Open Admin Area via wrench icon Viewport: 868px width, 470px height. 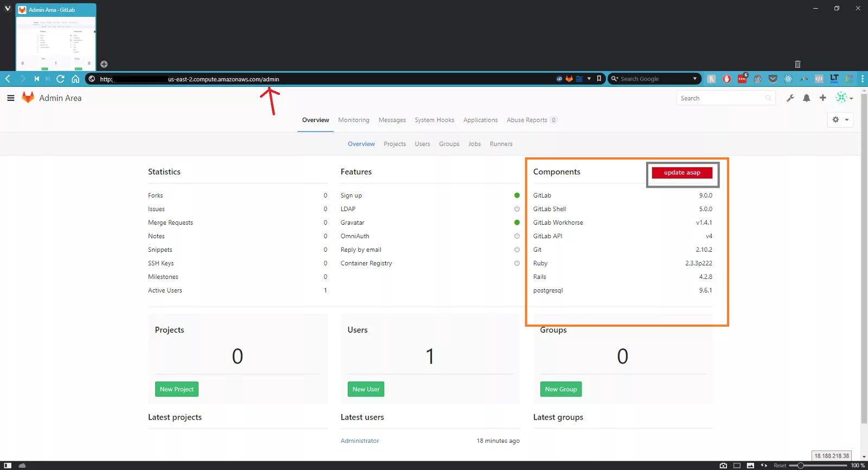[790, 98]
